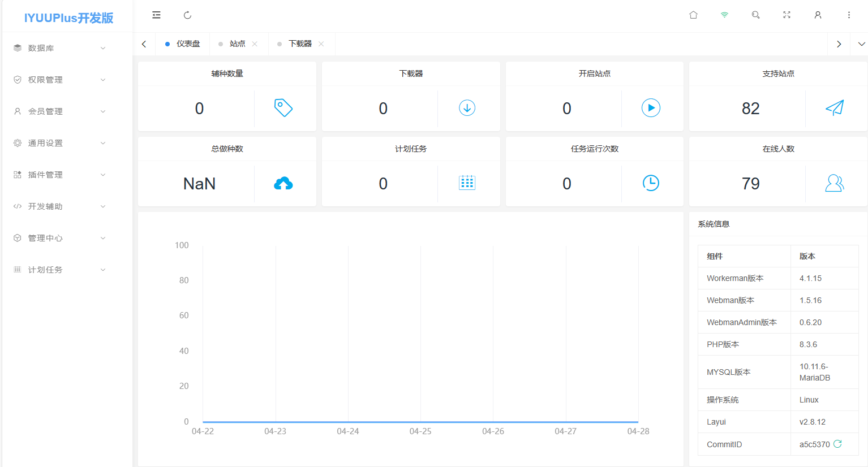Click the cloud upload icon in the 总做种数 card
This screenshot has width=868, height=467.
tap(283, 183)
